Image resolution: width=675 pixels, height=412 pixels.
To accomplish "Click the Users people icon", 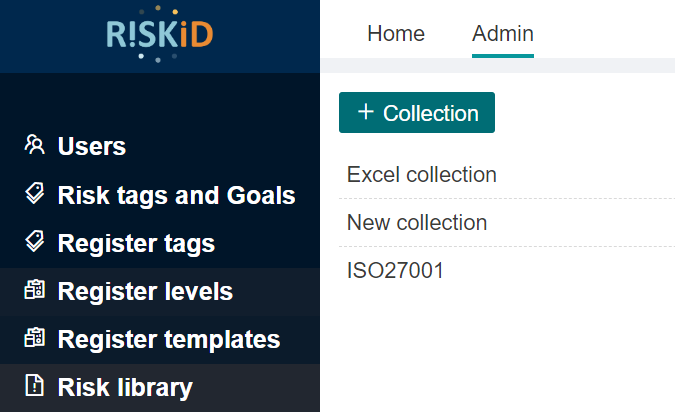I will click(34, 145).
